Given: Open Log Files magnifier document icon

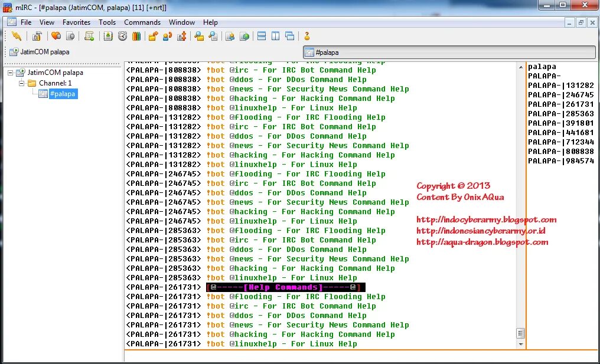Looking at the screenshot, I should click(213, 36).
